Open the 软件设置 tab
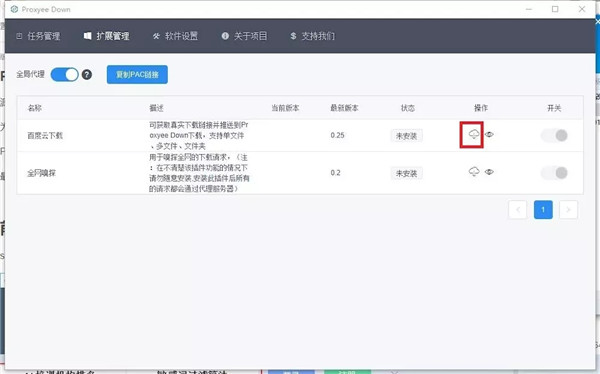Viewport: 600px width, 374px height. [x=175, y=36]
